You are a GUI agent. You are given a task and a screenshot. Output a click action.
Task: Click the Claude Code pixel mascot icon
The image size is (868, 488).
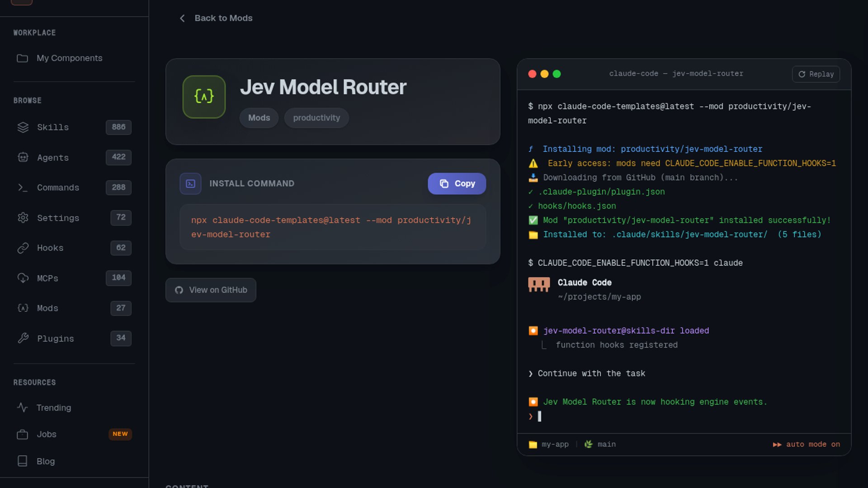click(539, 285)
